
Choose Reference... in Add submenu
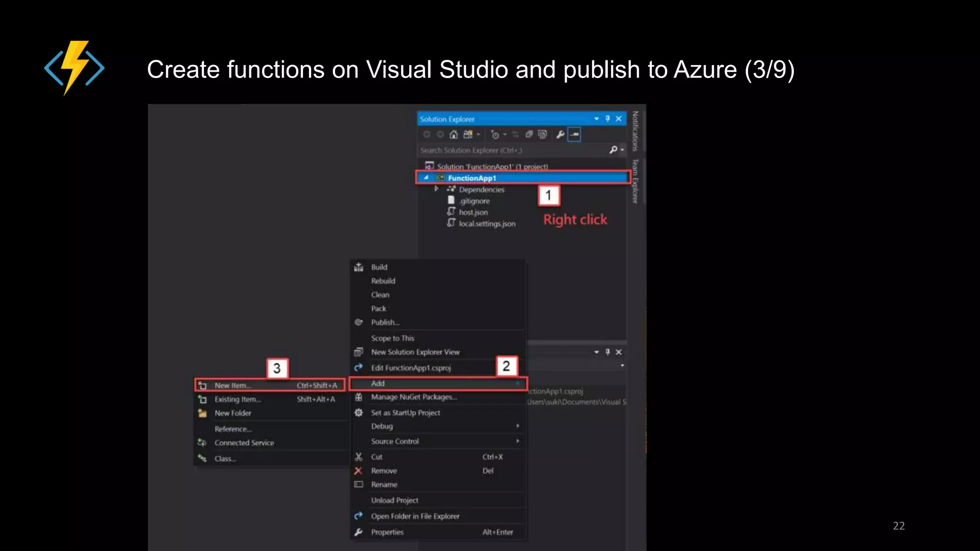click(x=270, y=429)
